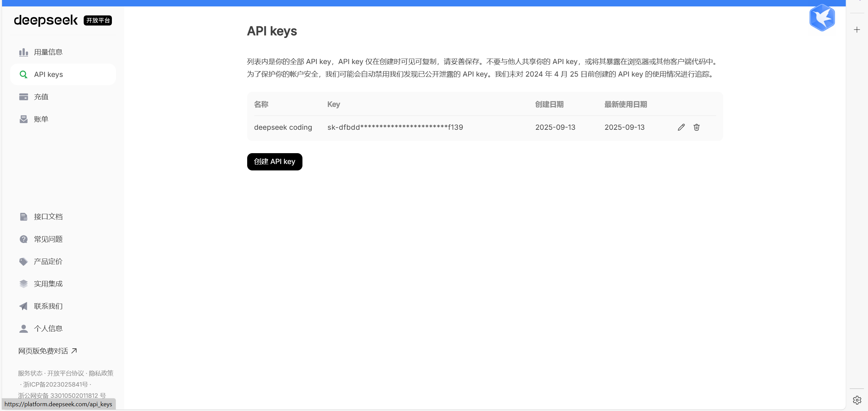Go to the 充值 page
This screenshot has height=411, width=868.
(x=63, y=97)
